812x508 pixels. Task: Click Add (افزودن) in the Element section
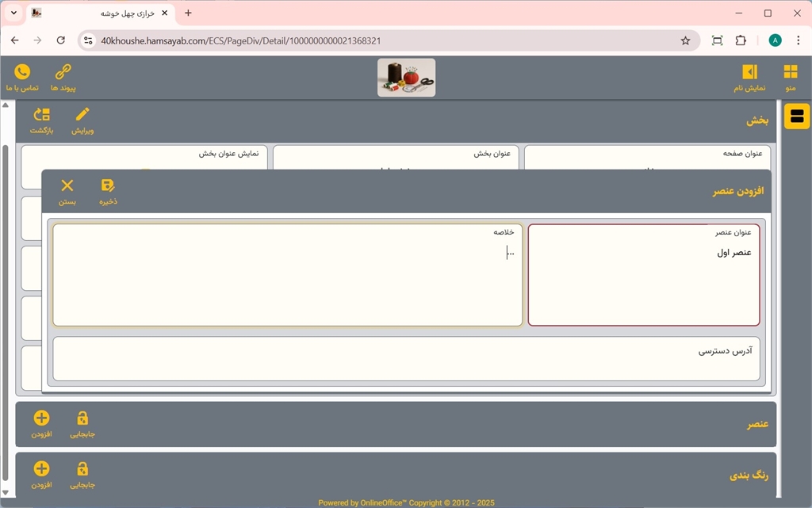coord(42,419)
